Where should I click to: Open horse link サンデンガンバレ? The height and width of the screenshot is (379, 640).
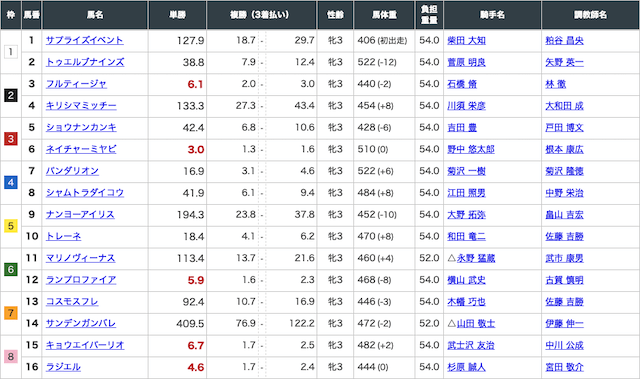81,323
